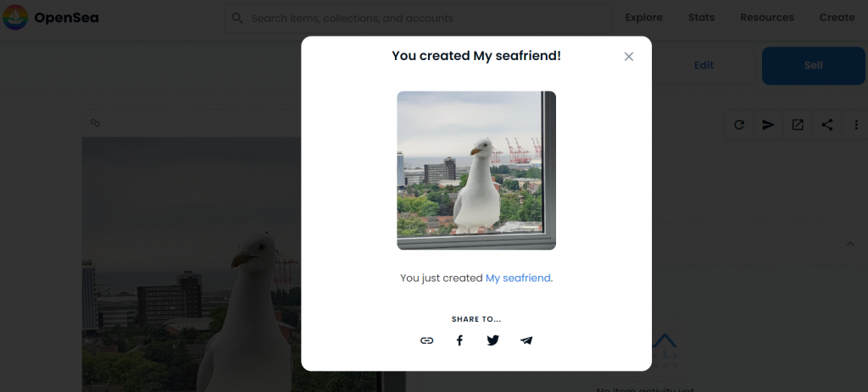The width and height of the screenshot is (868, 392).
Task: Open the Explore menu
Action: [x=644, y=18]
